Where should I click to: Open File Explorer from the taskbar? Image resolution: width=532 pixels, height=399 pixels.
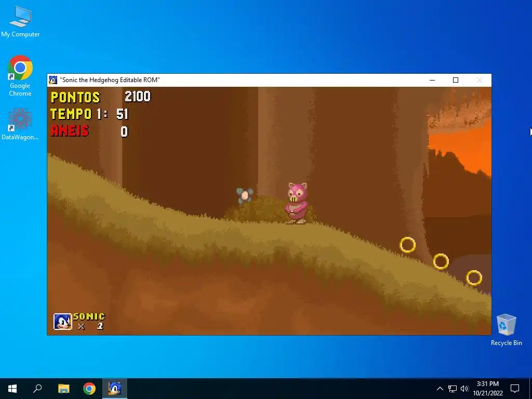(63, 389)
